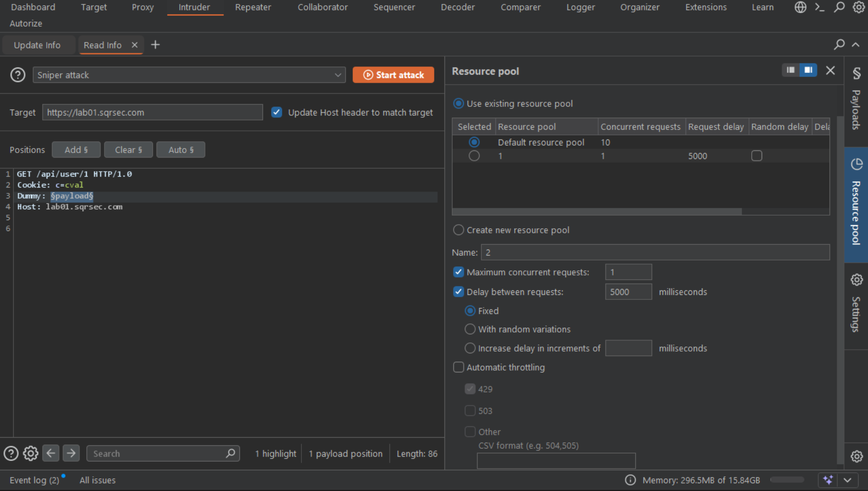This screenshot has height=491, width=868.
Task: Open the Update Info attack tab
Action: coord(37,45)
